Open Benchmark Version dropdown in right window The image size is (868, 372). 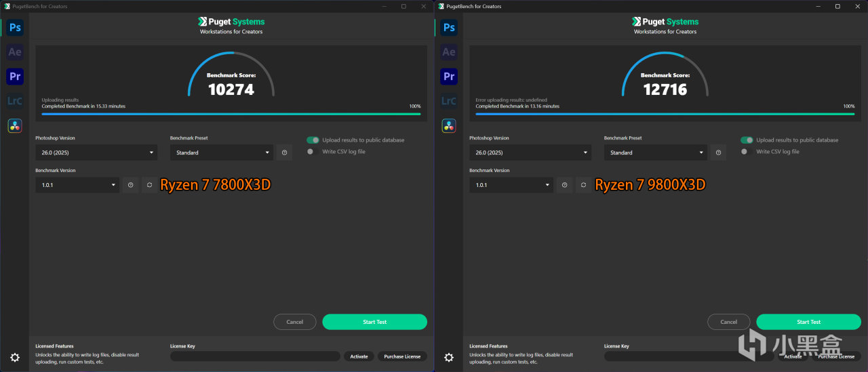tap(511, 185)
